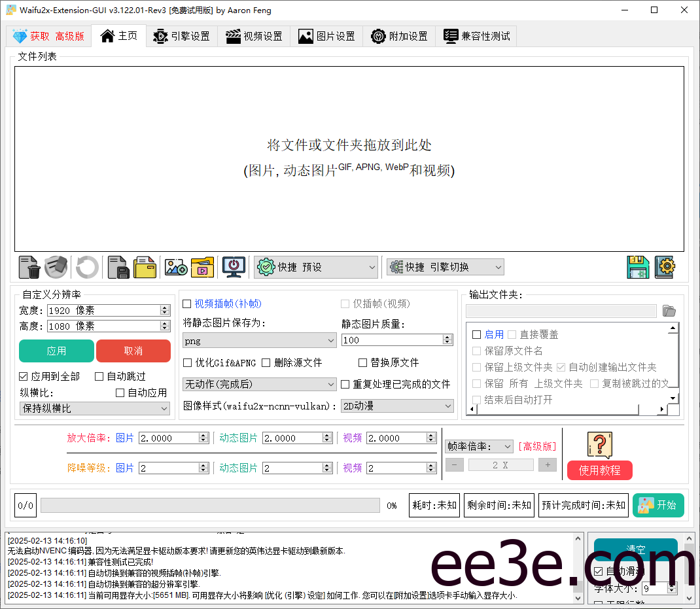Add images using the picture-plus icon

(175, 267)
